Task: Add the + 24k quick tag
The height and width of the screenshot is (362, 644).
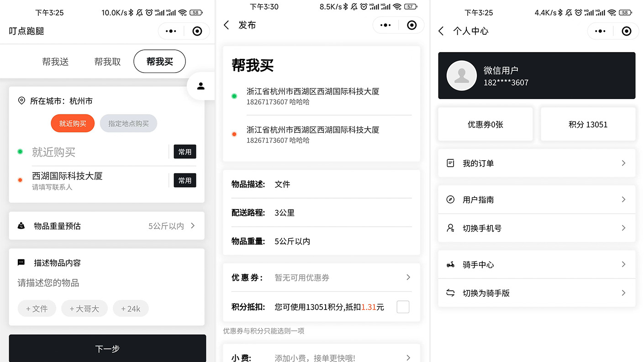Action: coord(131,309)
